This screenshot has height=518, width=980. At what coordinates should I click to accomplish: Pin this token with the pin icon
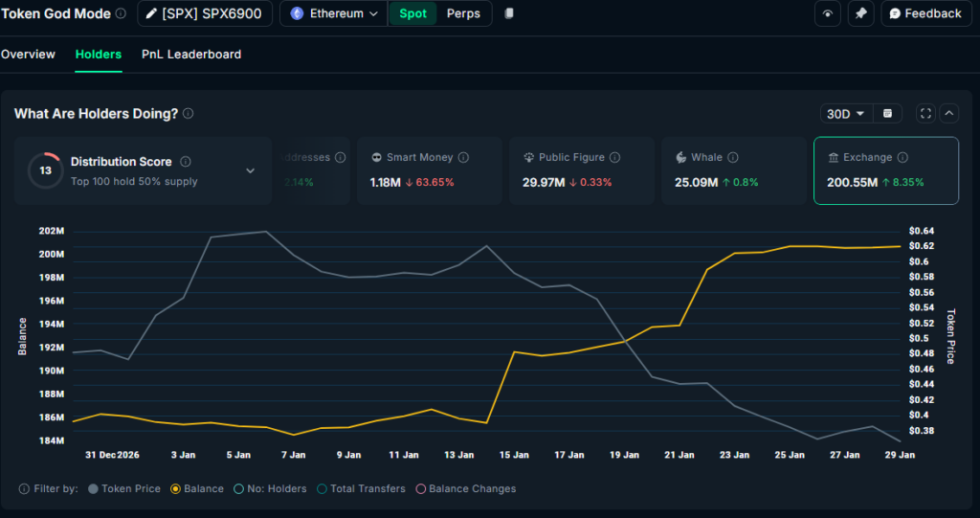pos(860,14)
